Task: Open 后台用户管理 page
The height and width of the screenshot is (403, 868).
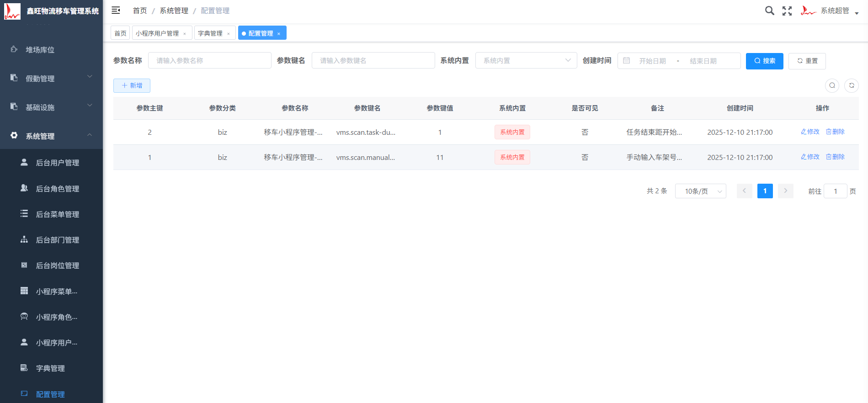Action: 51,163
